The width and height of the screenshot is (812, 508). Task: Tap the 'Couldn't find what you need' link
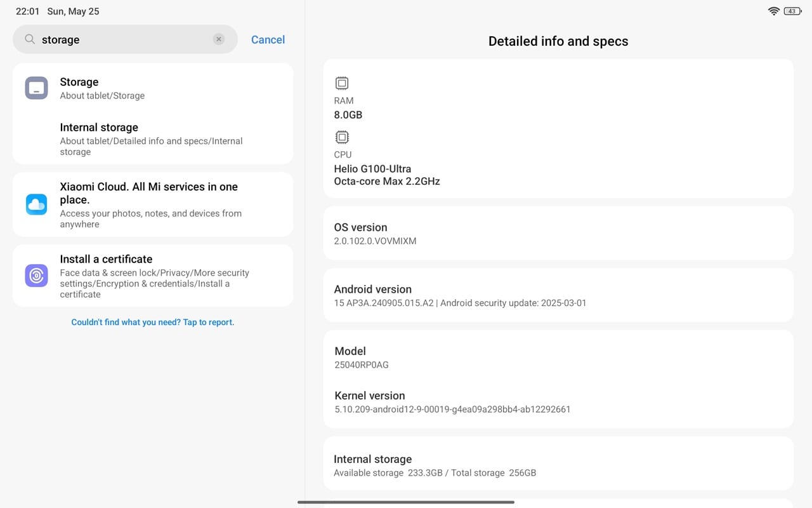coord(153,323)
